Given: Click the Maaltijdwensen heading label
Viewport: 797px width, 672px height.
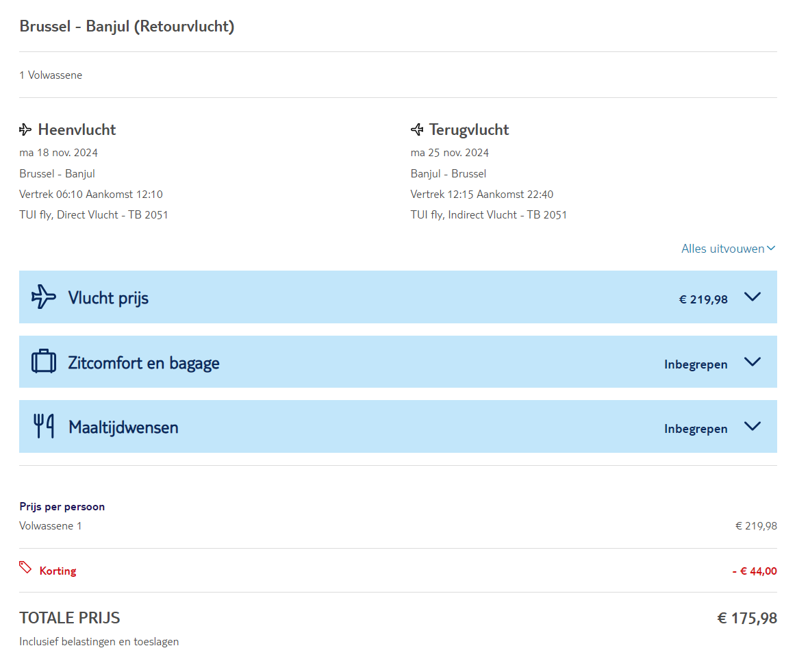Looking at the screenshot, I should click(123, 427).
